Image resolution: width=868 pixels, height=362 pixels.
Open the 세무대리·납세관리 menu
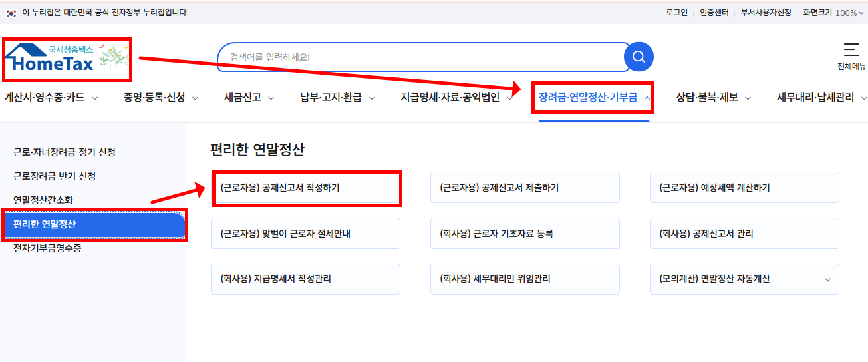822,98
